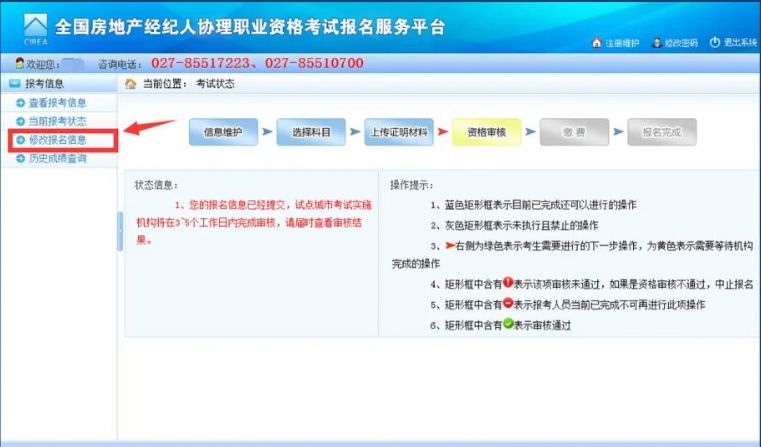761x447 pixels.
Task: Click the 状态信息 heading
Action: click(x=156, y=185)
